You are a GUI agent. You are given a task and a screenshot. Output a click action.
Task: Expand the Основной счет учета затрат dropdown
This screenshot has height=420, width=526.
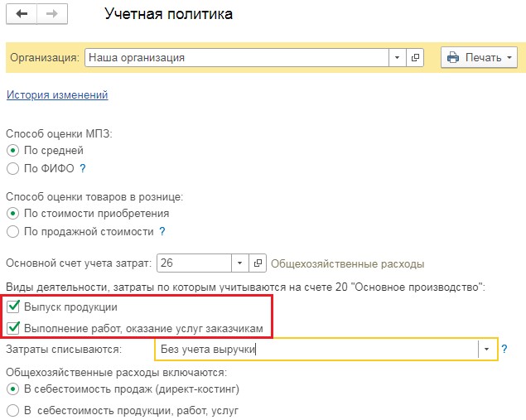coord(240,263)
